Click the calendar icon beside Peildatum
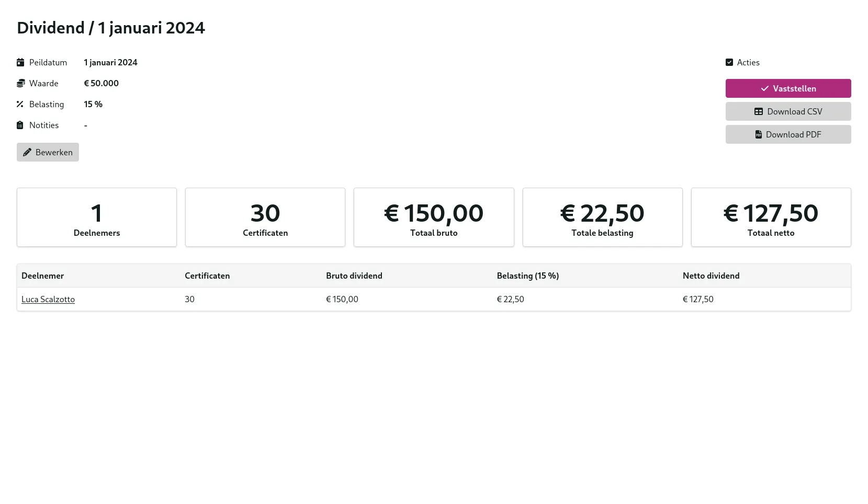Image resolution: width=868 pixels, height=504 pixels. coord(20,62)
